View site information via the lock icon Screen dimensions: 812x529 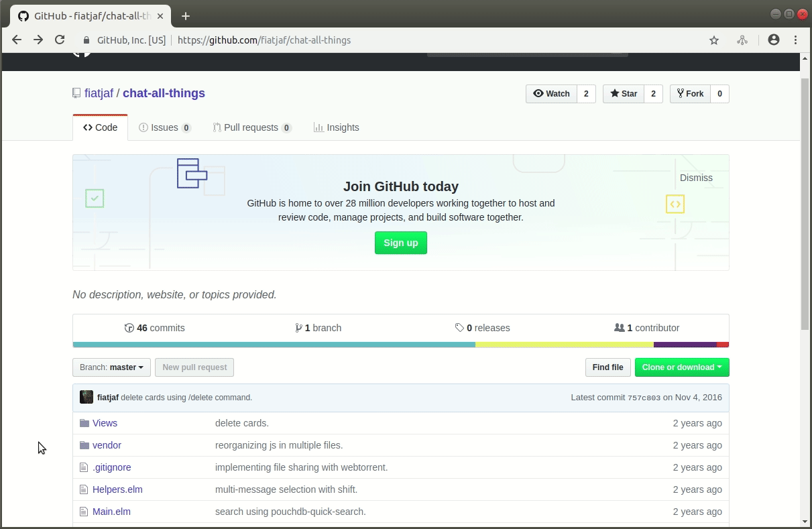[x=86, y=40]
